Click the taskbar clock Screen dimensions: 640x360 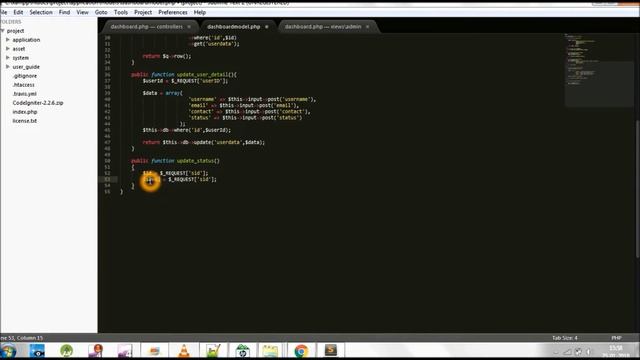[616, 351]
